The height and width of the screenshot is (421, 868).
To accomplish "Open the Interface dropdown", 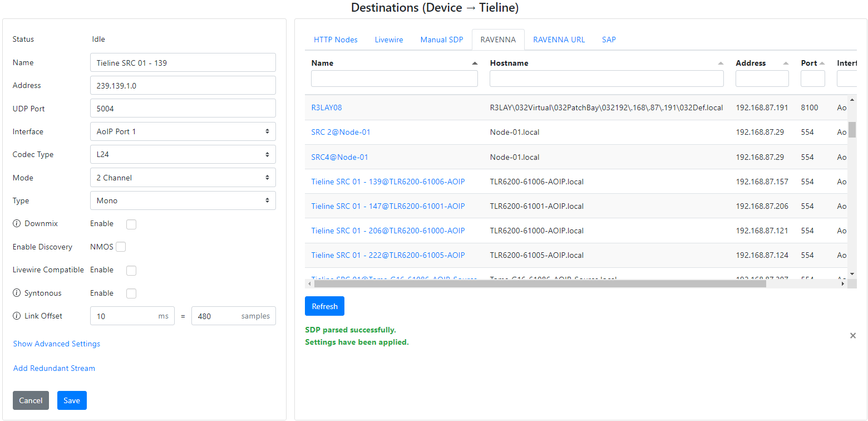I will [x=183, y=132].
